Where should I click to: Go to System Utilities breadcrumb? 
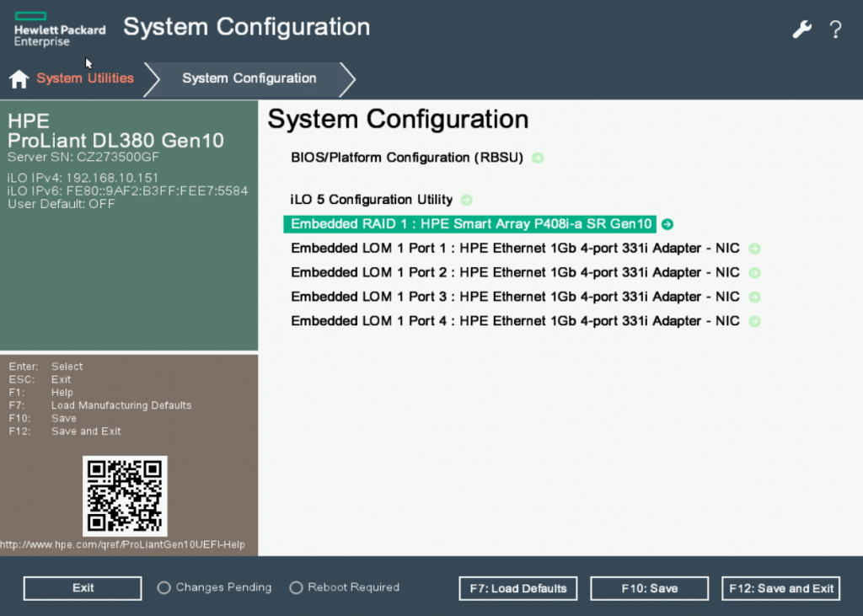click(x=84, y=78)
